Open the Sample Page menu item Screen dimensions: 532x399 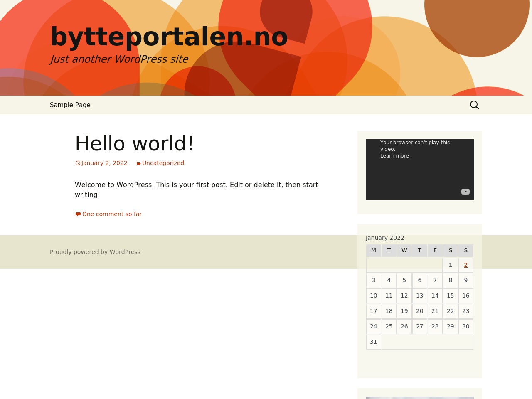coord(70,105)
